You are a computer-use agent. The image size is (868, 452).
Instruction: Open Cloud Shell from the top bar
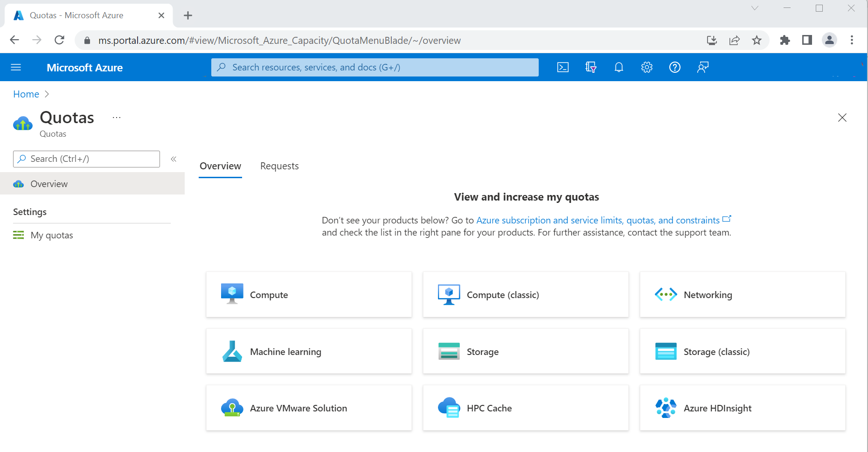(x=563, y=67)
